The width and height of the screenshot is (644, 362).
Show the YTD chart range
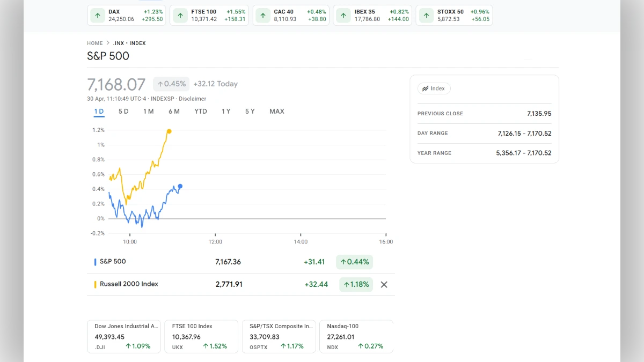(x=201, y=112)
